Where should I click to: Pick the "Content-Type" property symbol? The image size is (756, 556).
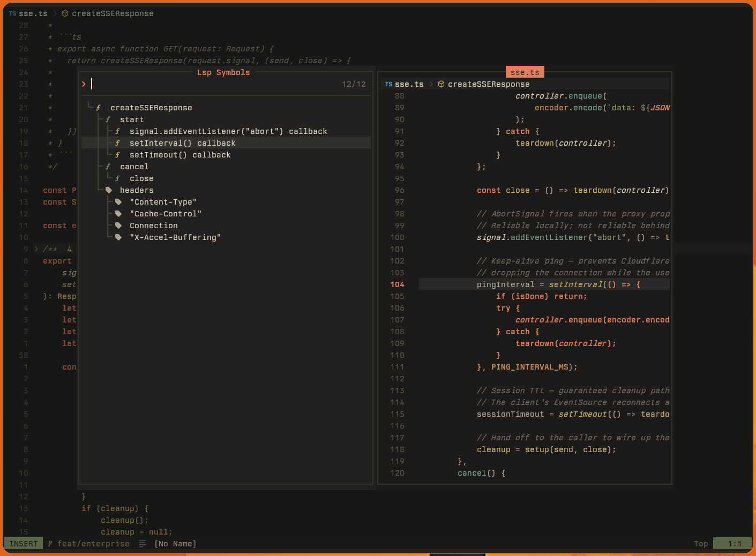(x=163, y=202)
